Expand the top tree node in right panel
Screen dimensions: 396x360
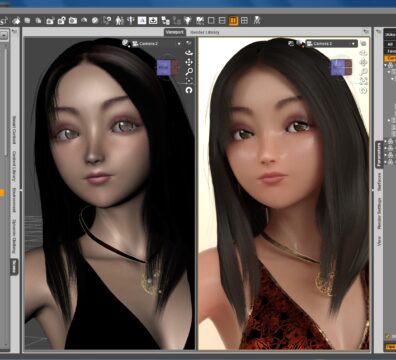(x=386, y=66)
